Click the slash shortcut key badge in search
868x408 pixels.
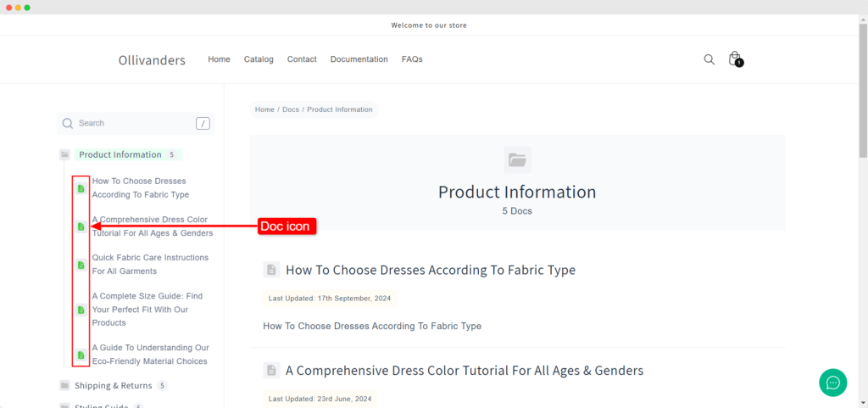(x=203, y=124)
